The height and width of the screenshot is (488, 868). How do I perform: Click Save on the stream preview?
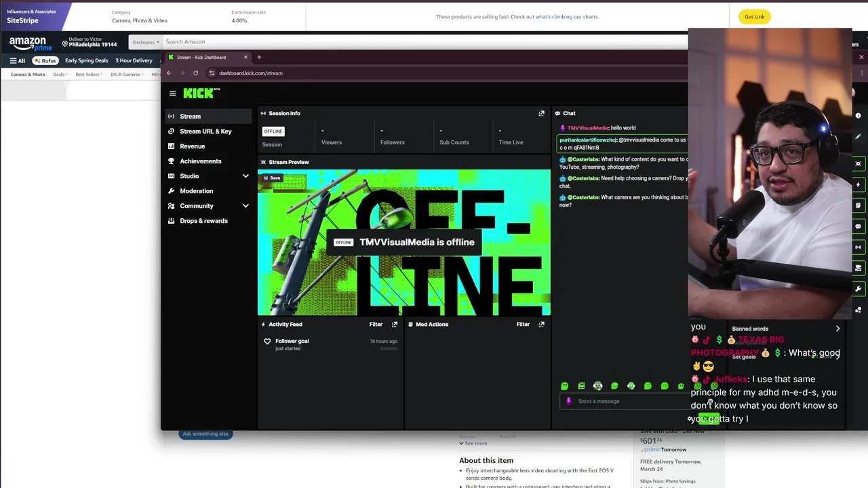pos(272,178)
